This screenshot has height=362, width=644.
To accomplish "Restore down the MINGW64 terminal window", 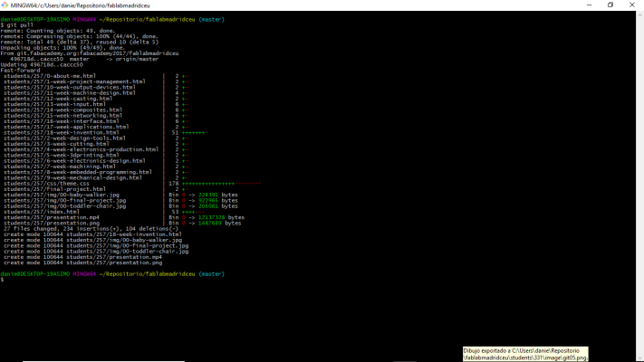I will tap(610, 5).
